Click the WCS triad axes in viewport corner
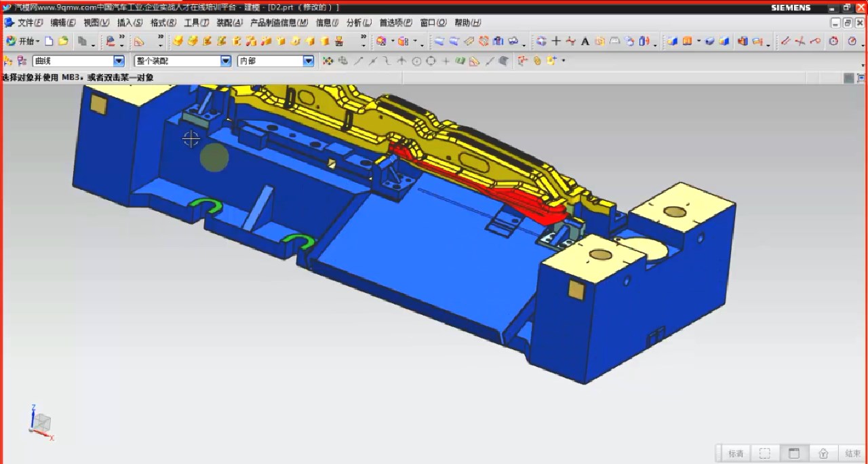 (41, 423)
